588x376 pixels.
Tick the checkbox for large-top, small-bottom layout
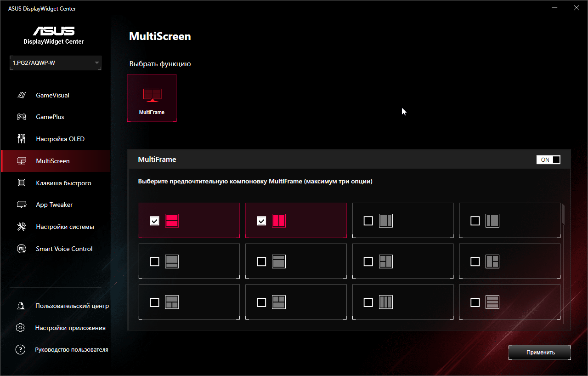coord(155,262)
